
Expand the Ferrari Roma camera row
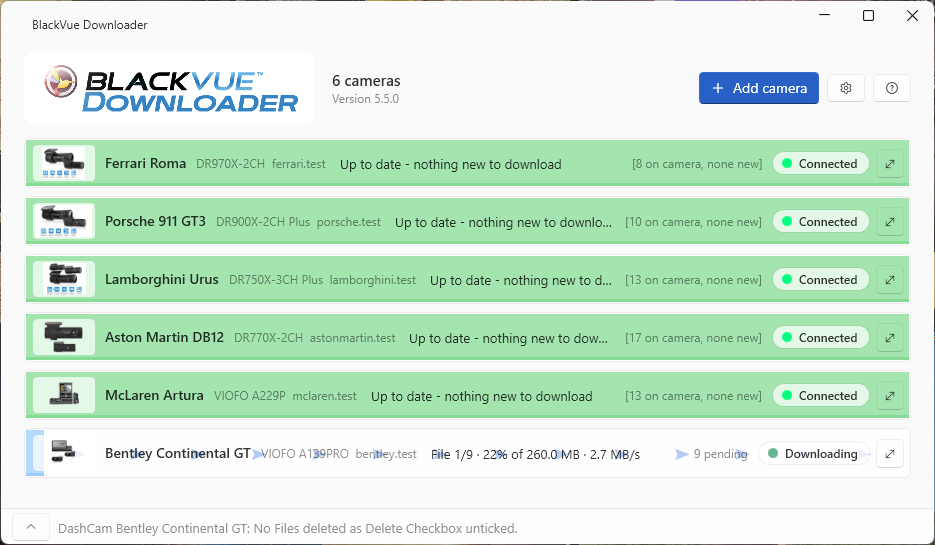click(x=890, y=164)
